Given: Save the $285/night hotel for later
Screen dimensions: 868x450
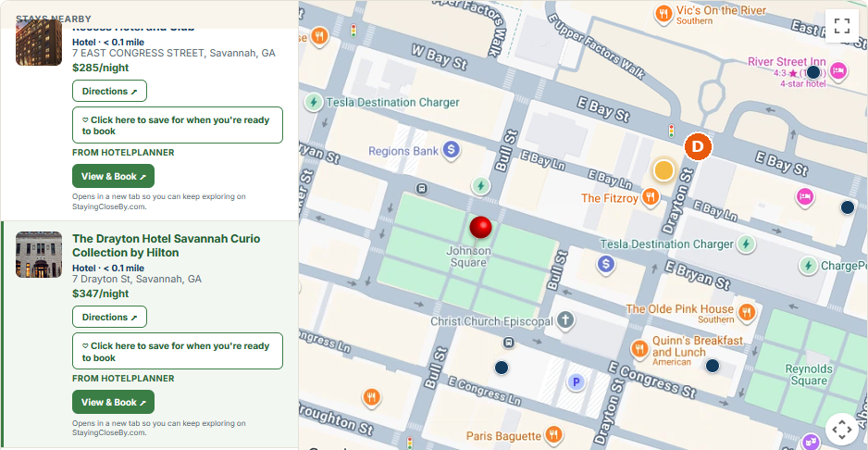Looking at the screenshot, I should point(177,125).
